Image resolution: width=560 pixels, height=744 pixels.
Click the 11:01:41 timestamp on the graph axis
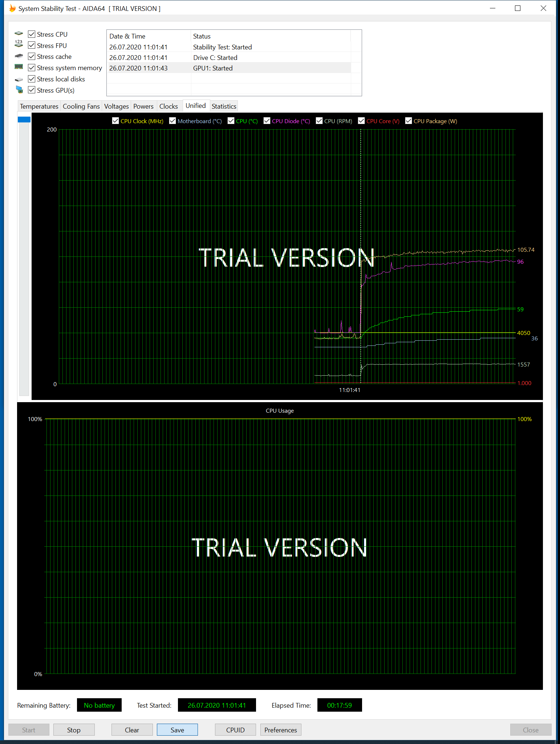[x=349, y=390]
